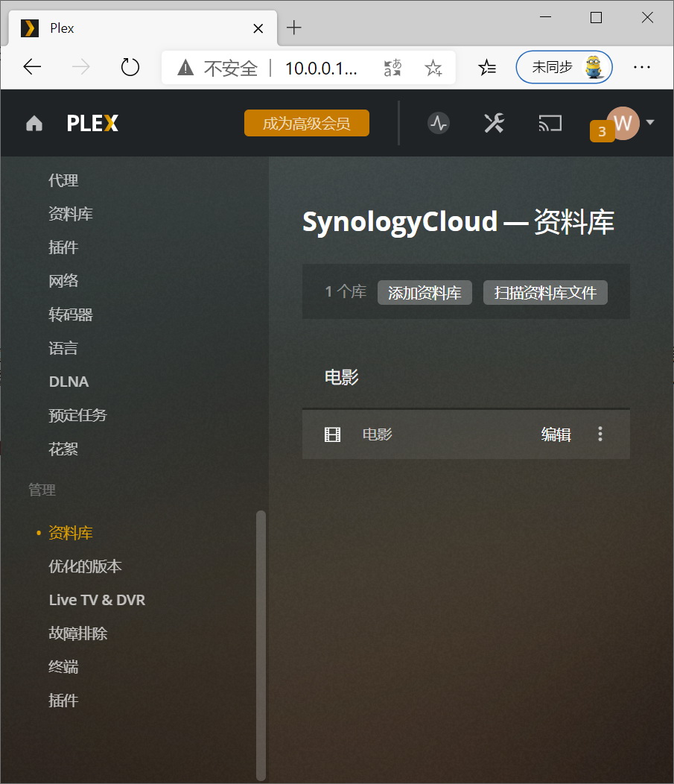Click the notification badge showing 3

[x=602, y=131]
